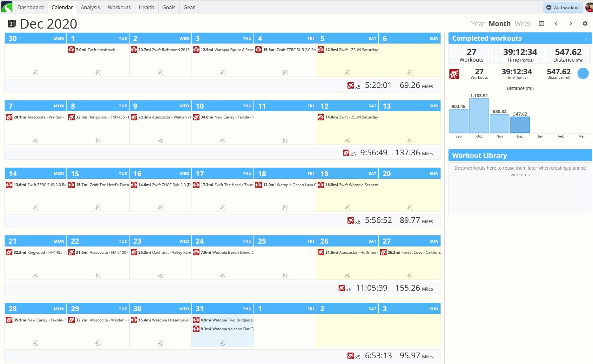Open the Gear tab
593x364 pixels.
click(189, 7)
